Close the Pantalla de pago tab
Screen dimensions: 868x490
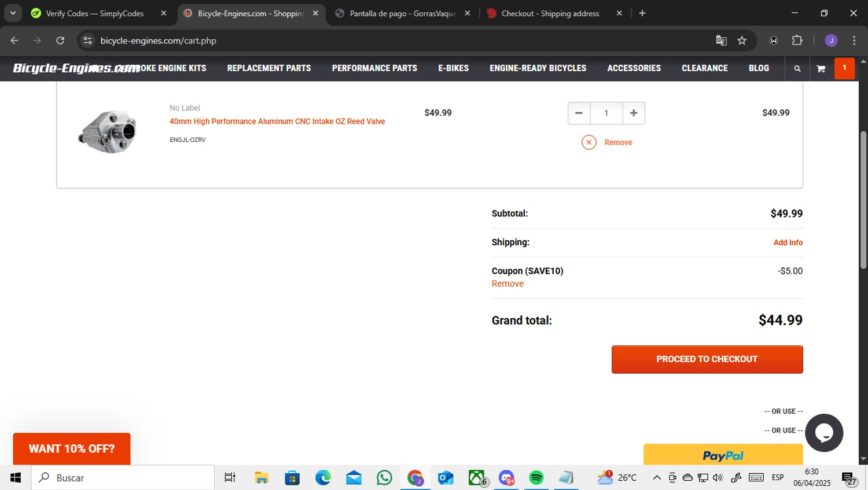[x=468, y=13]
